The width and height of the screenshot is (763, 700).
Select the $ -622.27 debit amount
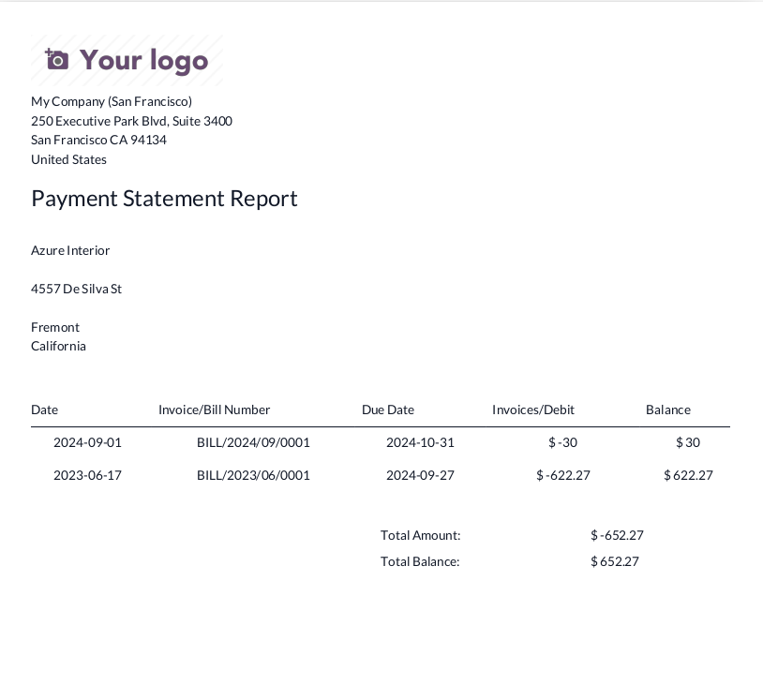(562, 475)
